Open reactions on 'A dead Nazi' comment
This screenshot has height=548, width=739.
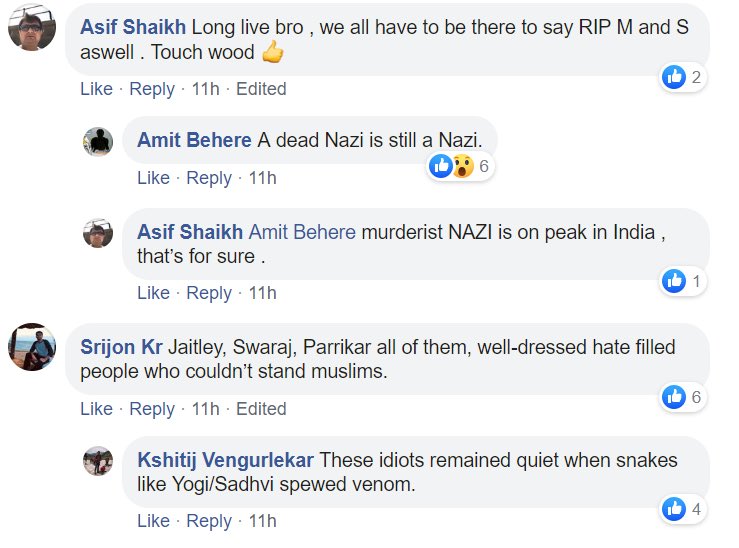tap(460, 166)
